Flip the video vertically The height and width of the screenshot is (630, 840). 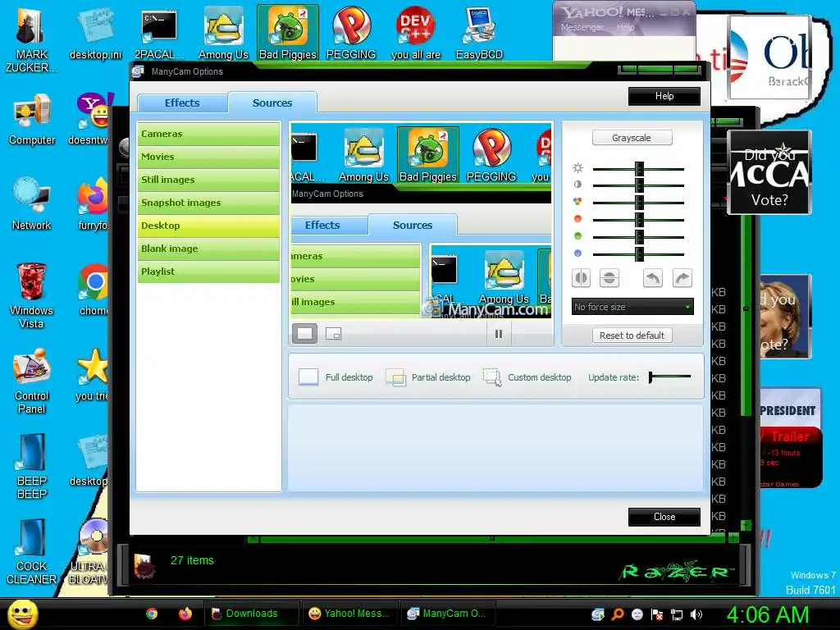tap(609, 279)
